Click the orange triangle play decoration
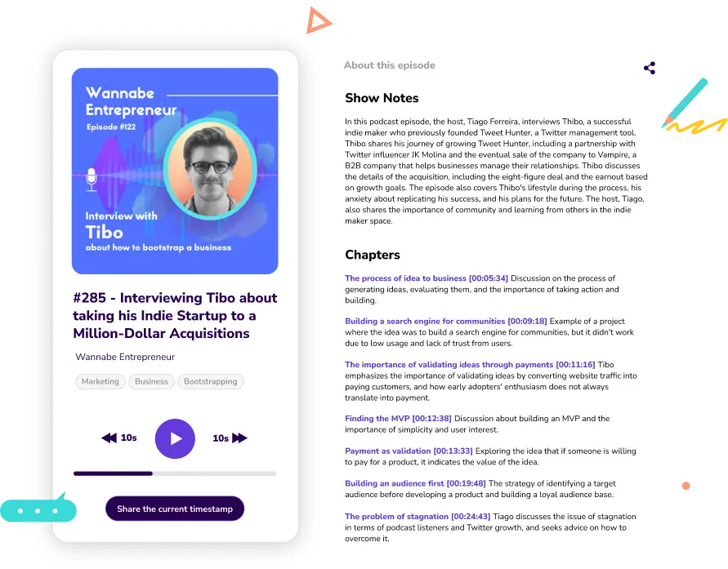The height and width of the screenshot is (569, 728). click(x=318, y=20)
